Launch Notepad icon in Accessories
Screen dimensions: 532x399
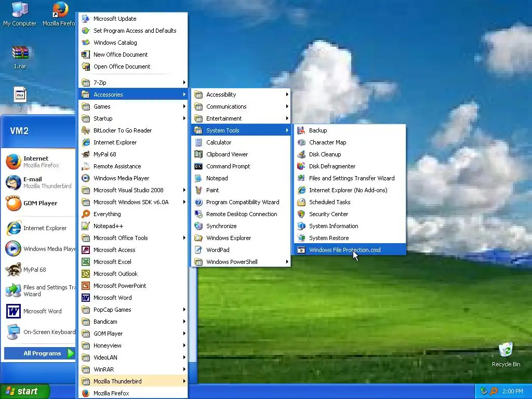click(x=198, y=178)
